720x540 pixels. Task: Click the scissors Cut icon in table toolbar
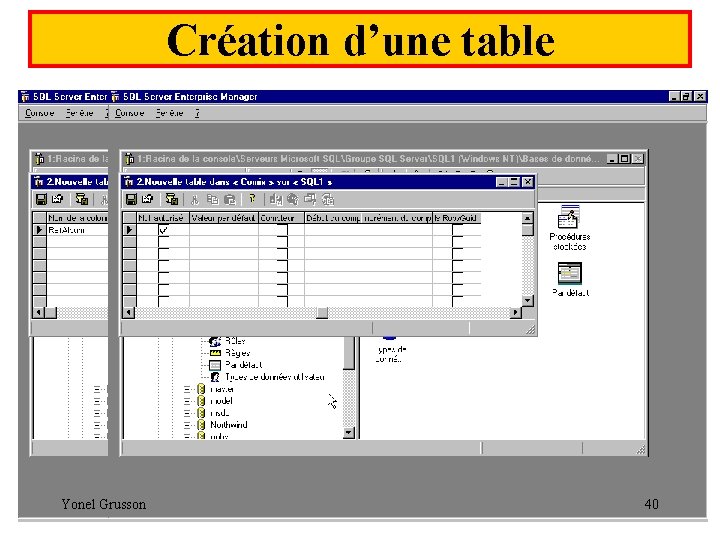tap(195, 199)
